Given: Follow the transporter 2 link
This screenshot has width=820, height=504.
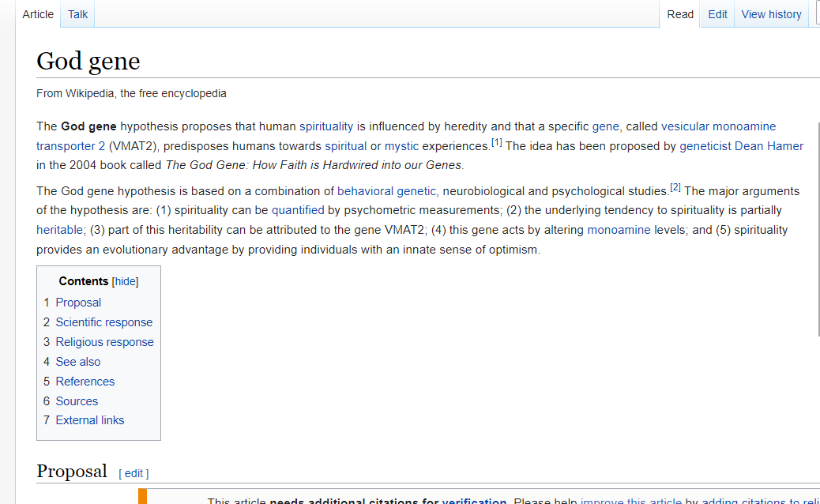Looking at the screenshot, I should tap(70, 146).
